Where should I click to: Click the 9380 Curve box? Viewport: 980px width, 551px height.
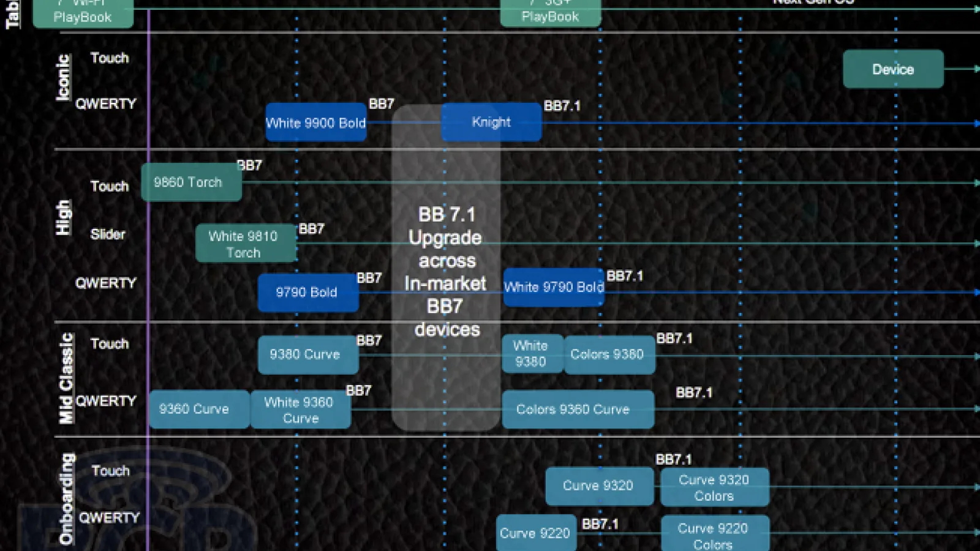[308, 354]
